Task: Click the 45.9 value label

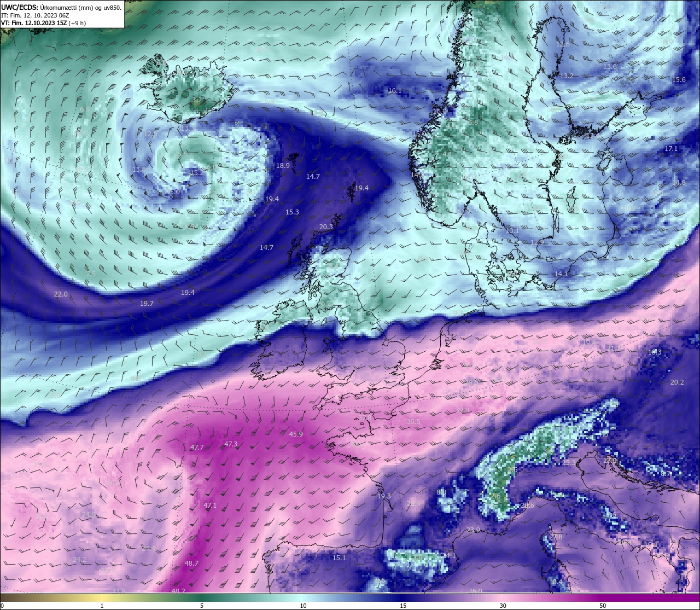Action: pyautogui.click(x=296, y=434)
